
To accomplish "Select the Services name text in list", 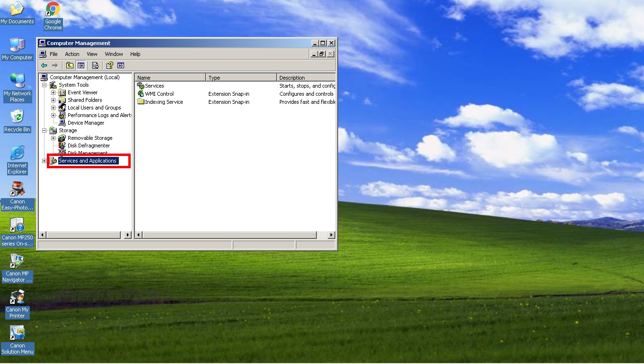I will pos(154,86).
